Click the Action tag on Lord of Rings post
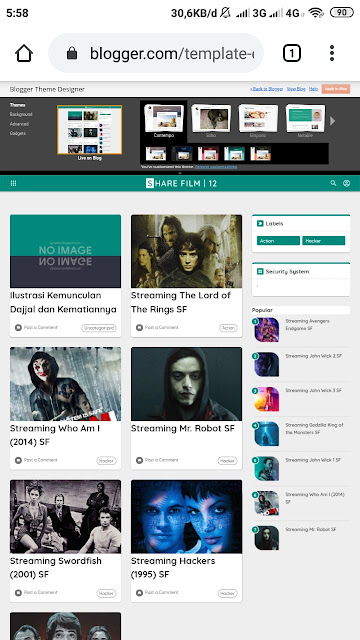 [x=228, y=328]
